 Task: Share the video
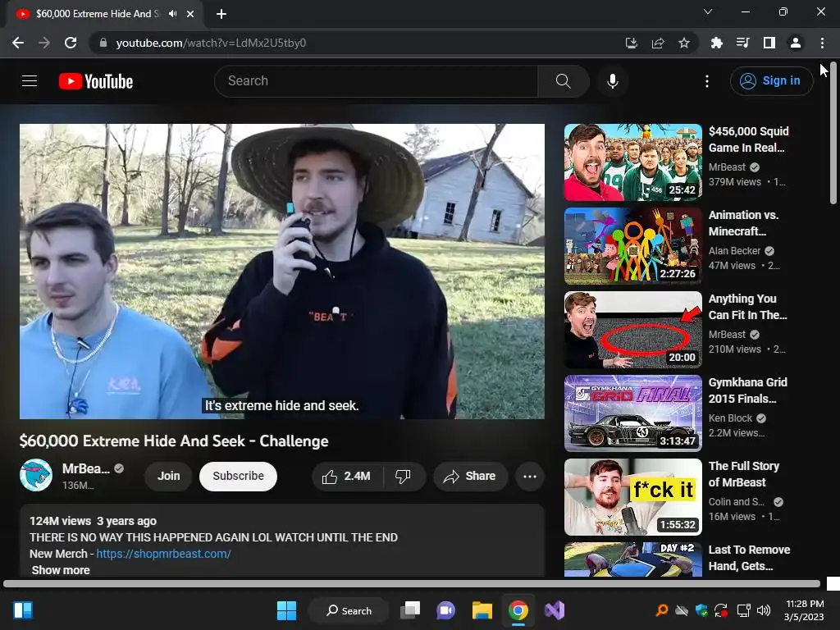click(x=470, y=477)
